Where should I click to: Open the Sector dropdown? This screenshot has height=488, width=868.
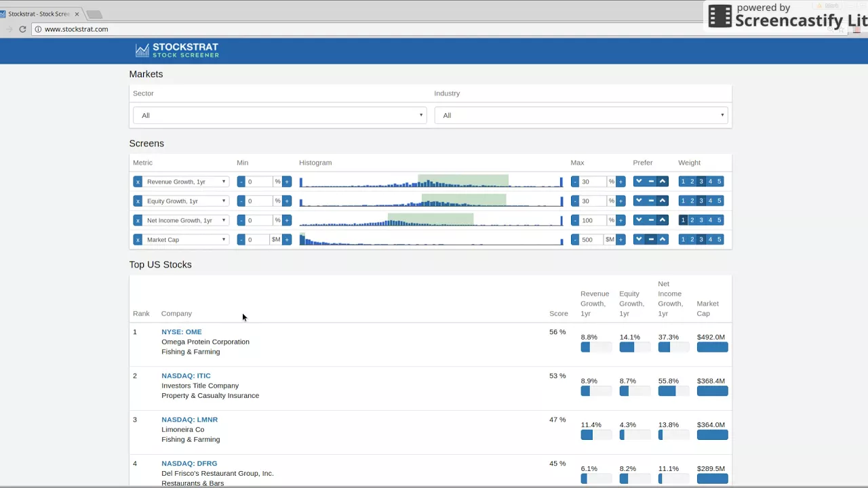280,115
